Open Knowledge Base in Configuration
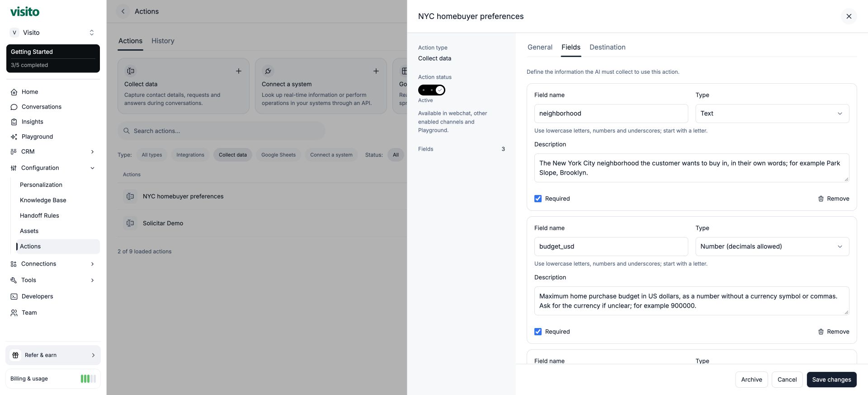The height and width of the screenshot is (395, 868). click(x=43, y=200)
